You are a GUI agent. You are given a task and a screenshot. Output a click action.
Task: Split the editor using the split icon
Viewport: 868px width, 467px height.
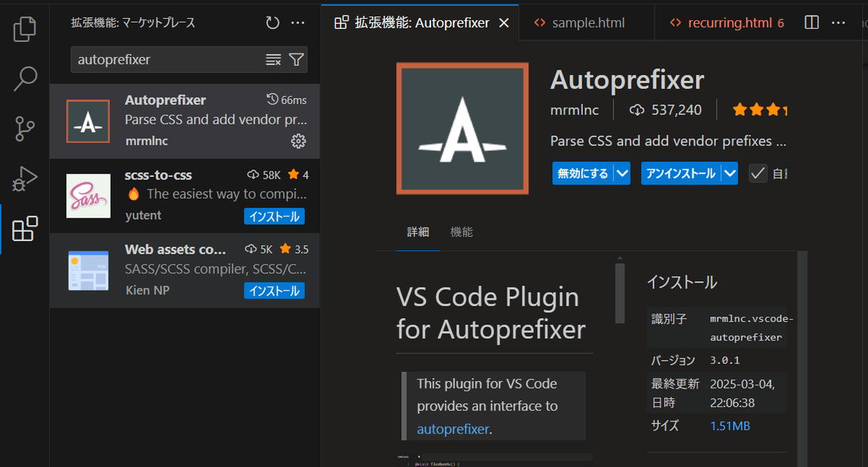coord(810,22)
